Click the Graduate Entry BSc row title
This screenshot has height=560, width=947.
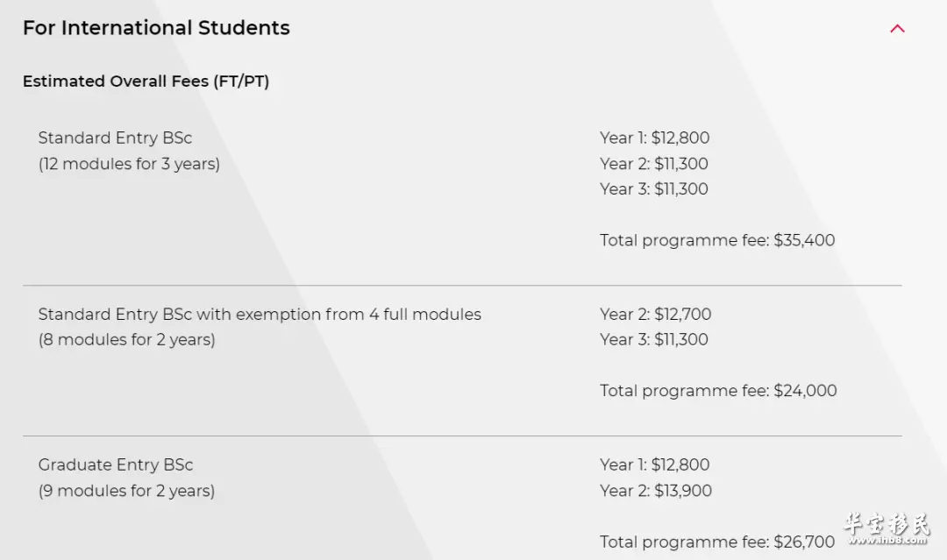pos(116,464)
